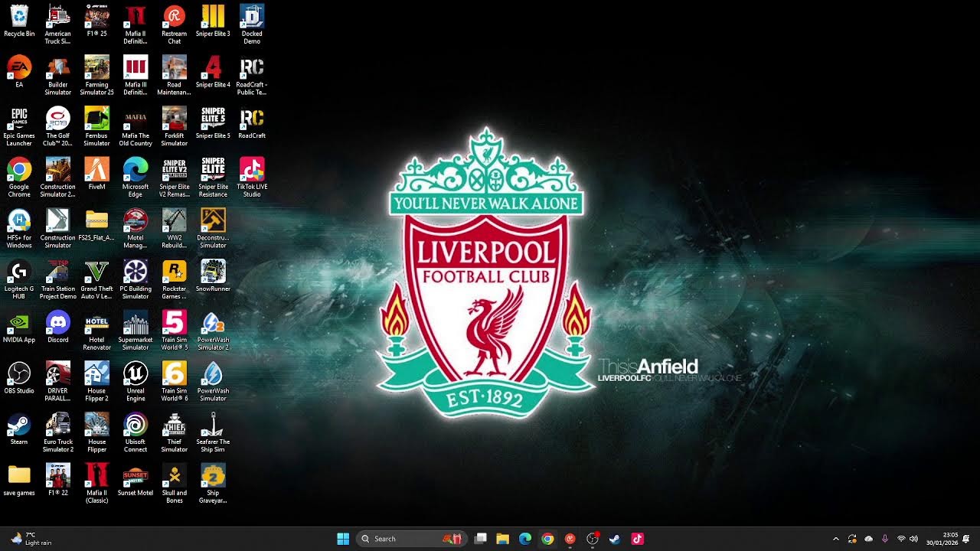Launch Farming Simulator 25 shortcut
This screenshot has height=551, width=980.
click(96, 75)
